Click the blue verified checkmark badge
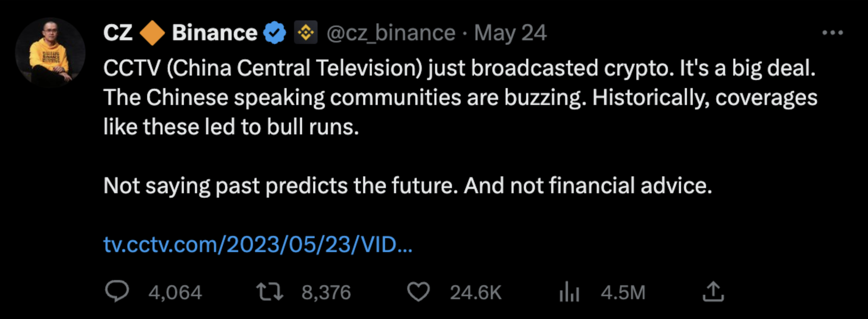Image resolution: width=868 pixels, height=319 pixels. pos(274,33)
